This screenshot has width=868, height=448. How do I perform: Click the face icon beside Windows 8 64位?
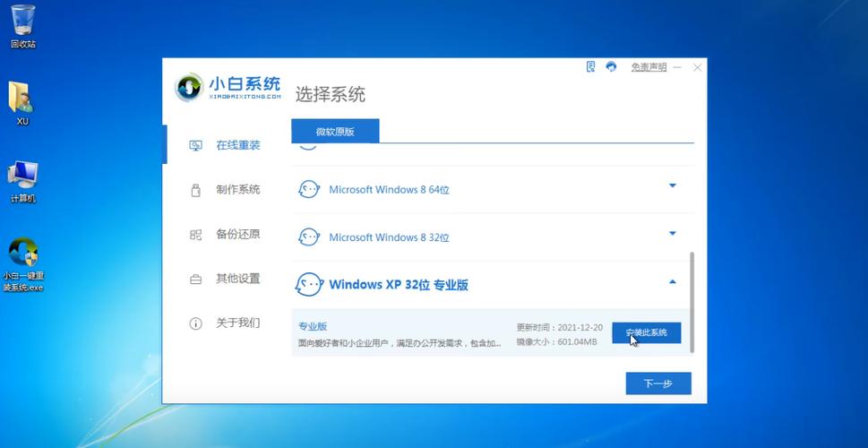pos(308,189)
